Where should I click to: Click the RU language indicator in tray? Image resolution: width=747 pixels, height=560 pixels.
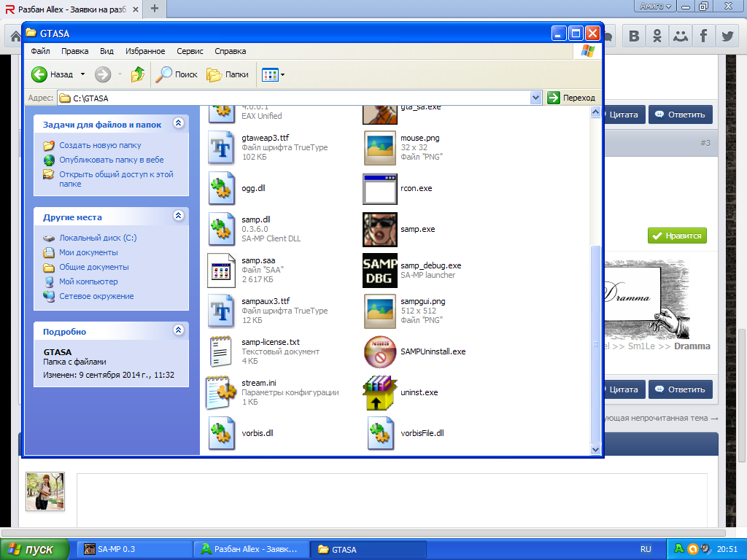pos(646,549)
